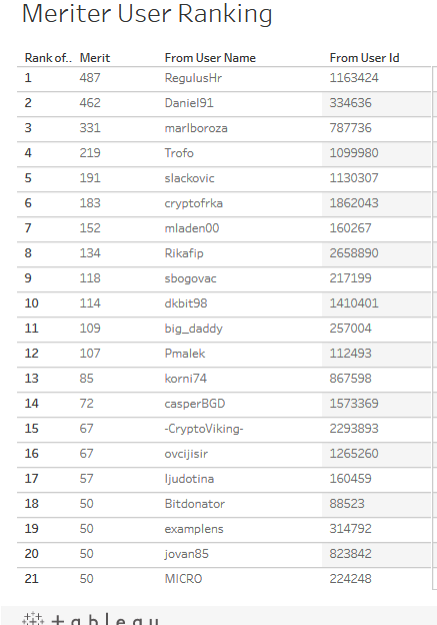Click the slackovic name cell

(189, 178)
